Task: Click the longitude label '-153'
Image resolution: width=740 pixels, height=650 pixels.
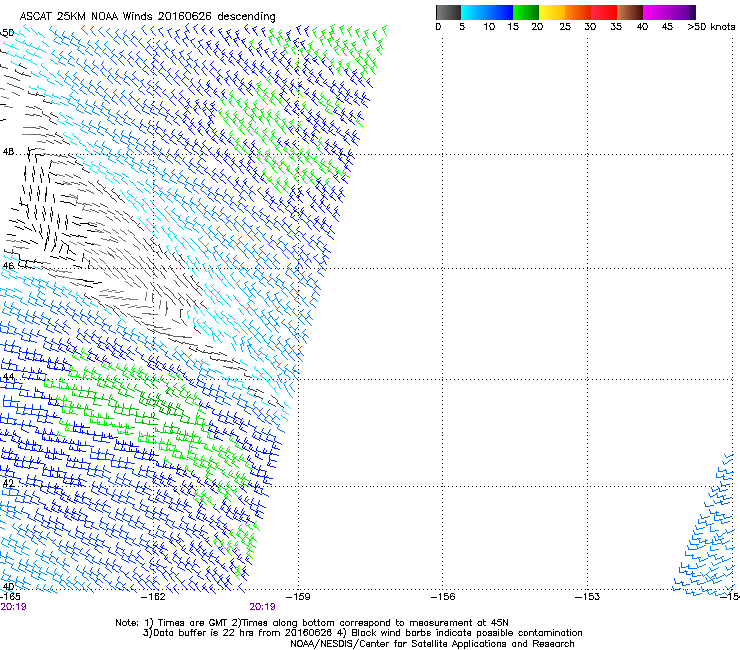Action: [588, 597]
